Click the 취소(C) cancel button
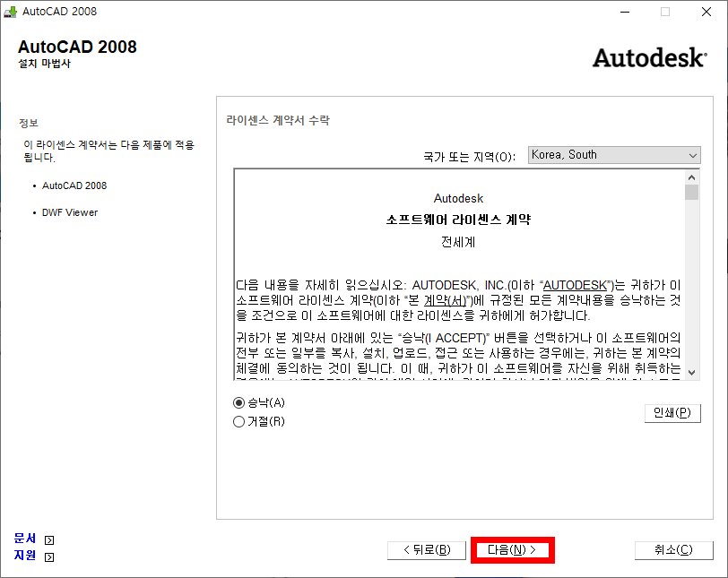This screenshot has height=578, width=728. click(673, 550)
